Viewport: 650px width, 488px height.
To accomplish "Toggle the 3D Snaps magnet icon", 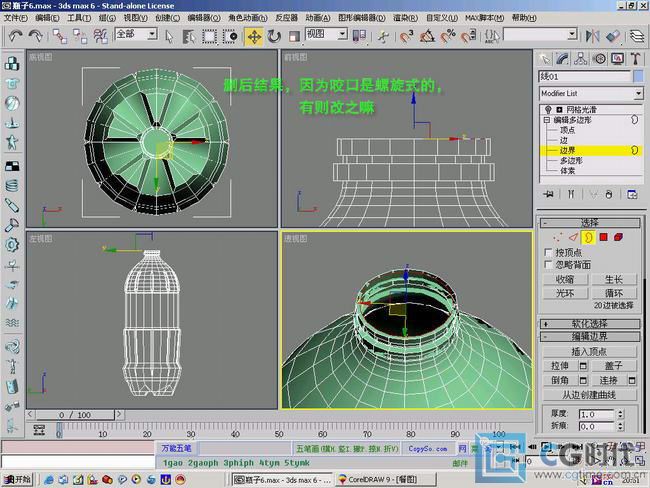I will click(x=406, y=36).
